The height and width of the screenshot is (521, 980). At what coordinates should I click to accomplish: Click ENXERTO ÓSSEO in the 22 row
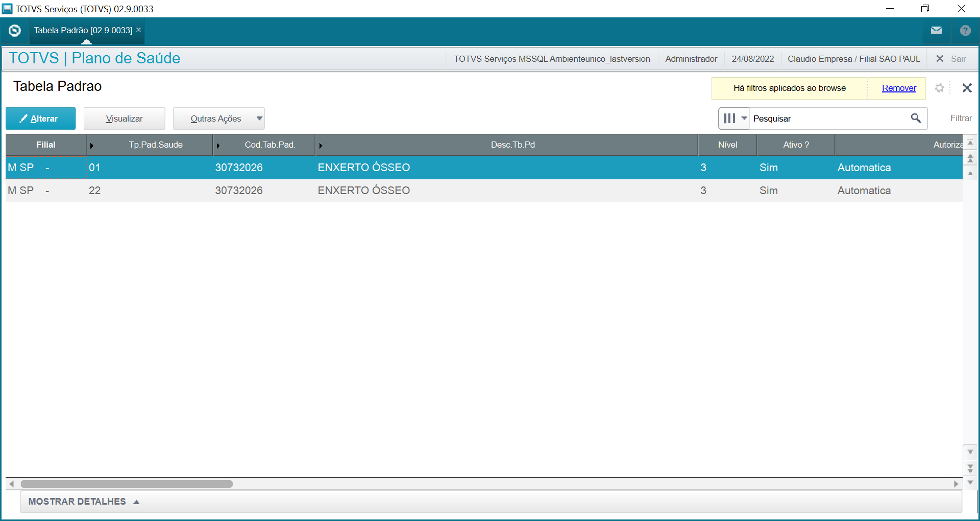point(364,191)
